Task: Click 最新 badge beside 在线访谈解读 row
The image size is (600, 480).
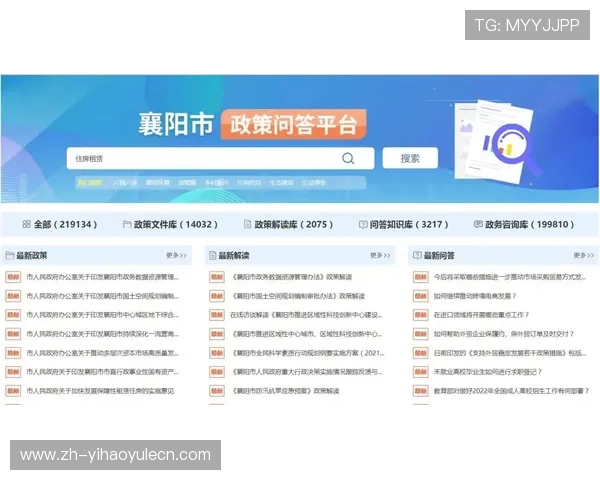Action: point(217,315)
